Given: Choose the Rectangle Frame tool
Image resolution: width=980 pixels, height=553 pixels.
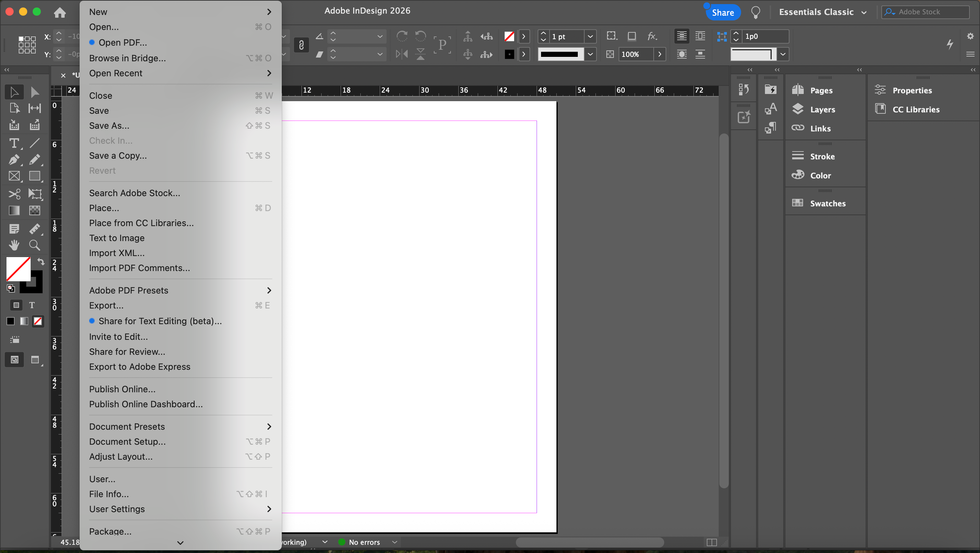Looking at the screenshot, I should [x=14, y=176].
